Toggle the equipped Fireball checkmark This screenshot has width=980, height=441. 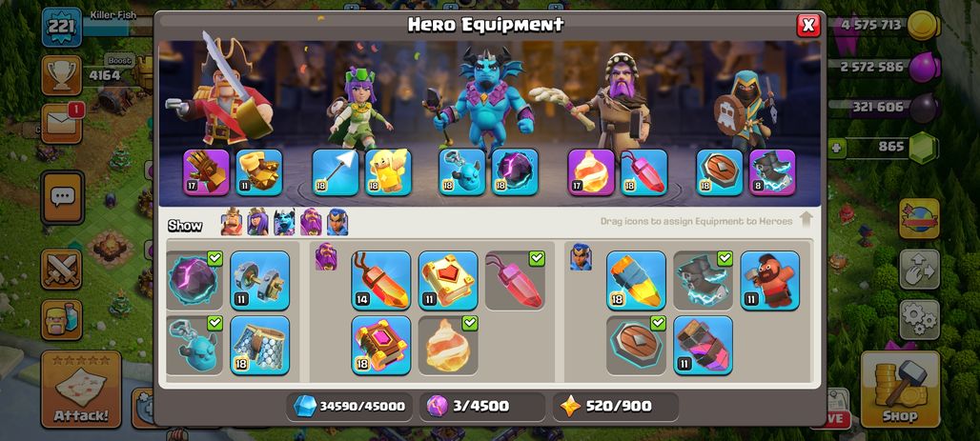(x=470, y=323)
